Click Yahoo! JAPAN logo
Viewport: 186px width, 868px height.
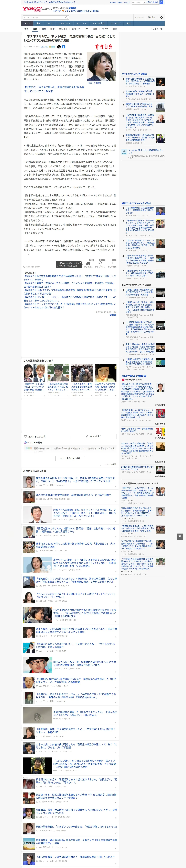click(32, 9)
